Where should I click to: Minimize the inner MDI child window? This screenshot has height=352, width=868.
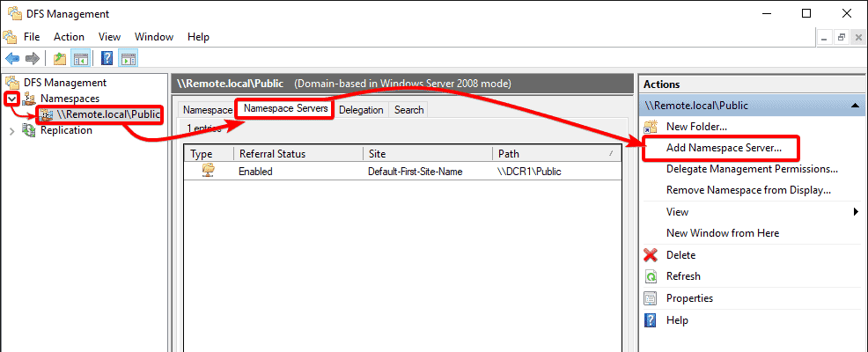click(x=824, y=38)
